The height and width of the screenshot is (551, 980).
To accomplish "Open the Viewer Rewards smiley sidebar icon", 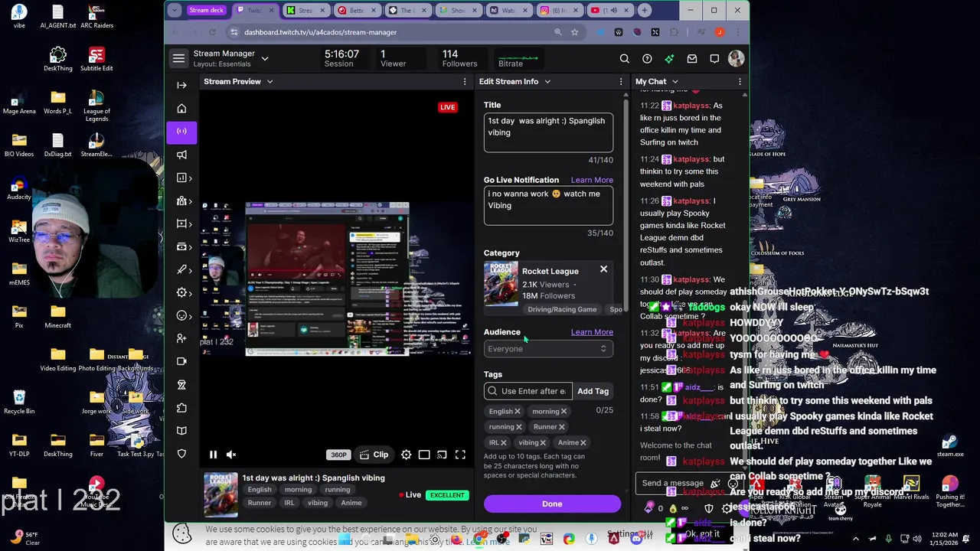I will 181,315.
